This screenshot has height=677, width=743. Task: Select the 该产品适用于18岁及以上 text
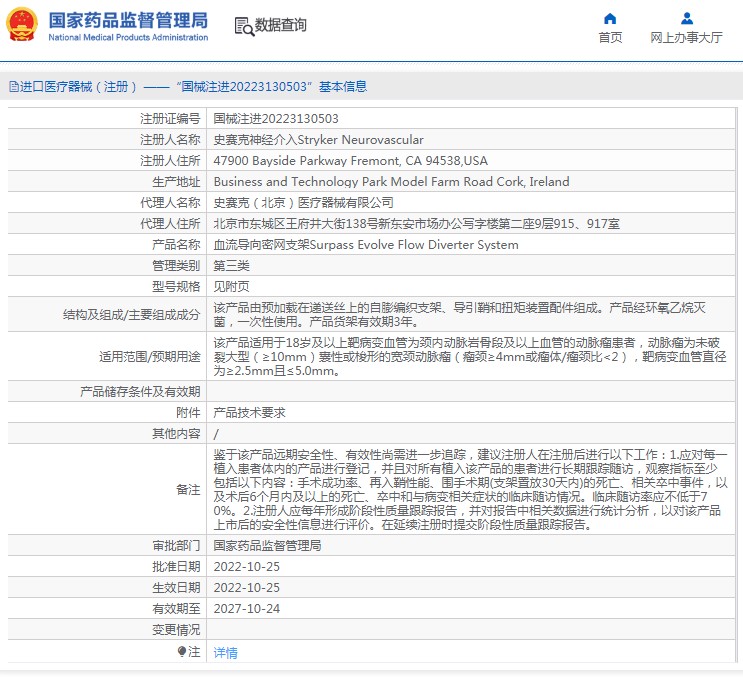click(x=470, y=356)
